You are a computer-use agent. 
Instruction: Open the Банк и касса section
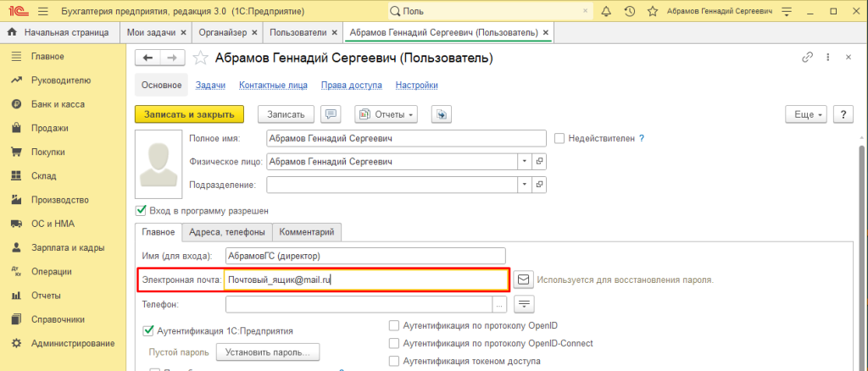point(58,104)
